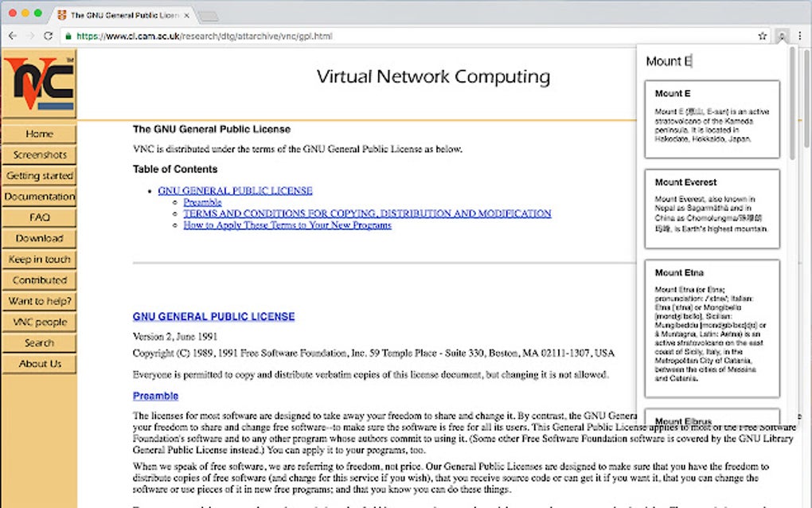Open the Search sidebar page

point(40,342)
